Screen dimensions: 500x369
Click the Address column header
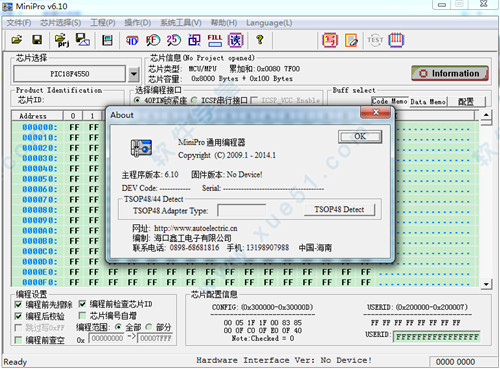pyautogui.click(x=37, y=116)
